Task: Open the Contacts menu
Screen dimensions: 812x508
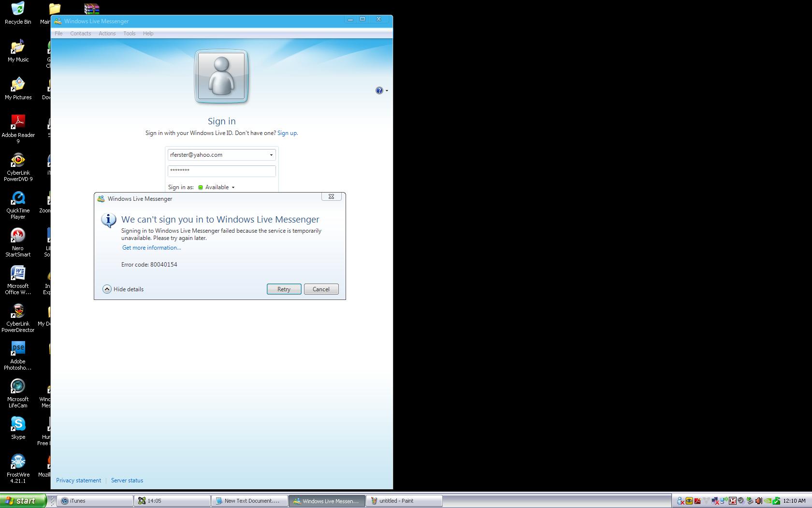Action: coord(80,33)
